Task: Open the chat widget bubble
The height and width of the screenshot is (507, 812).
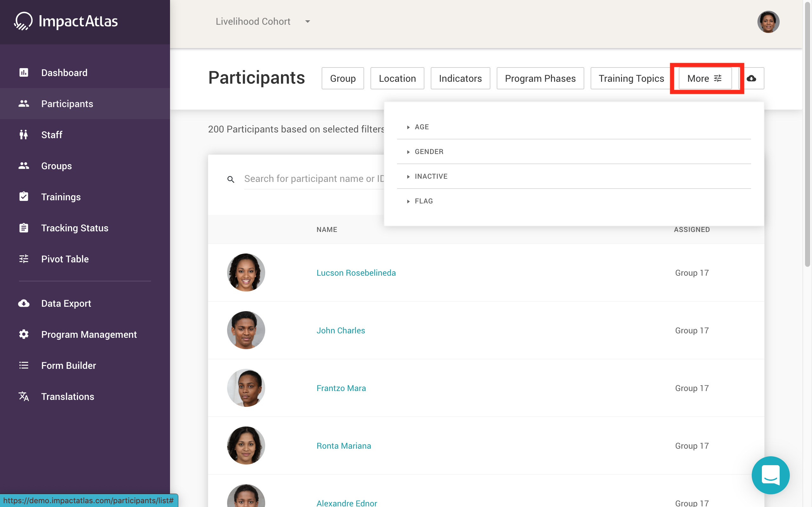Action: coord(770,475)
